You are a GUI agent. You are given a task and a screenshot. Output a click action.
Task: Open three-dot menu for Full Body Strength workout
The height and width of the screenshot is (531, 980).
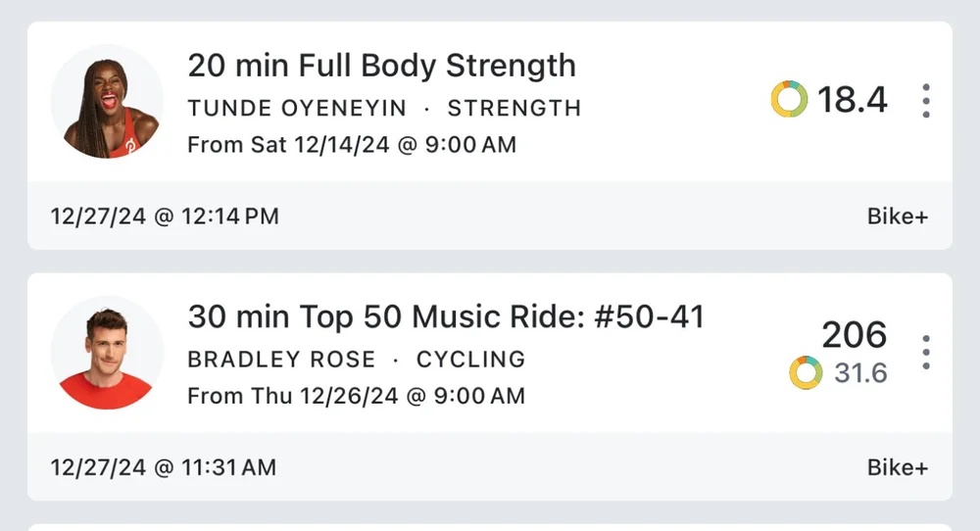pyautogui.click(x=926, y=101)
